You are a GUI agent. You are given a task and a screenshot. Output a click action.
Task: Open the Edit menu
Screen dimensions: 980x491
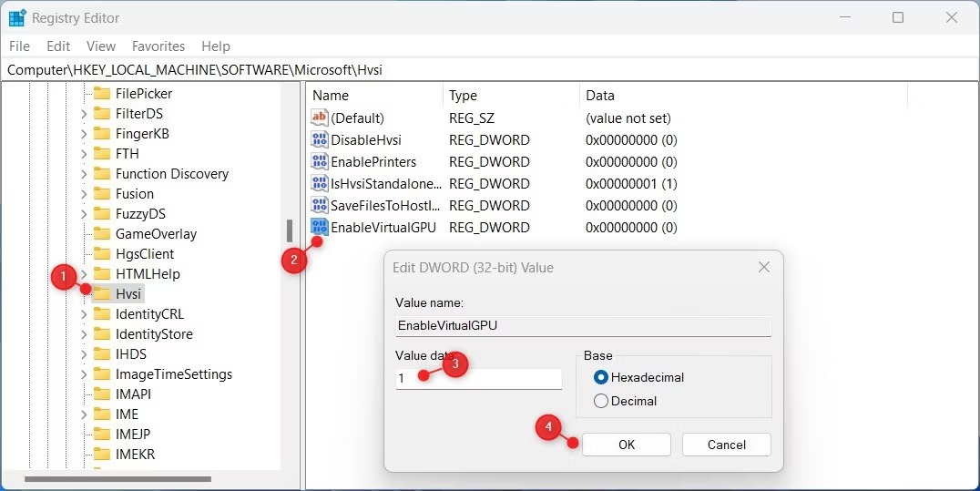[x=58, y=46]
